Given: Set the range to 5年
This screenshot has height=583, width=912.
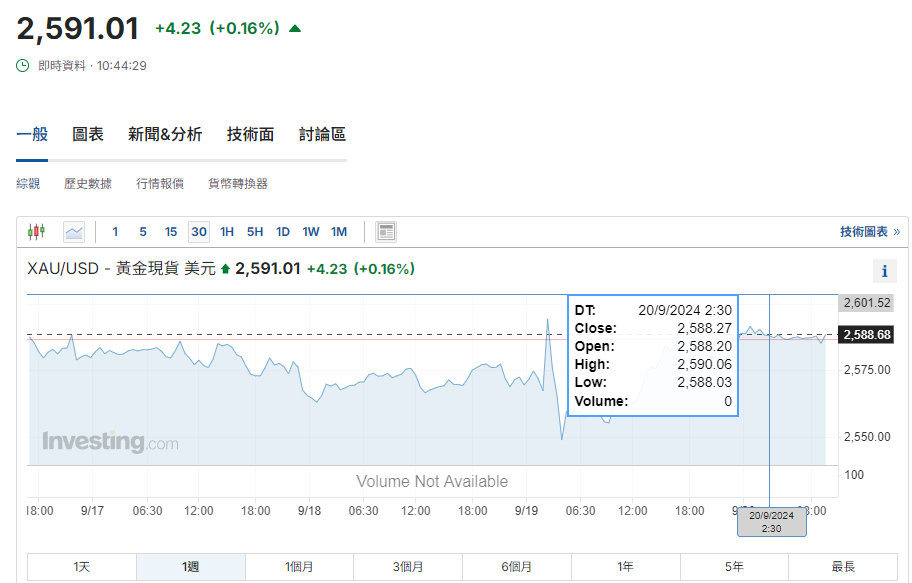Looking at the screenshot, I should [x=734, y=567].
